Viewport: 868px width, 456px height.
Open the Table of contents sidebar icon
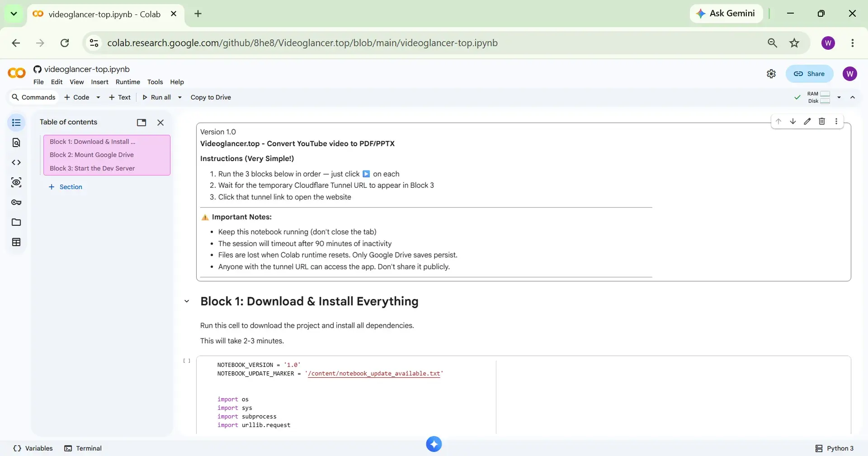point(16,123)
